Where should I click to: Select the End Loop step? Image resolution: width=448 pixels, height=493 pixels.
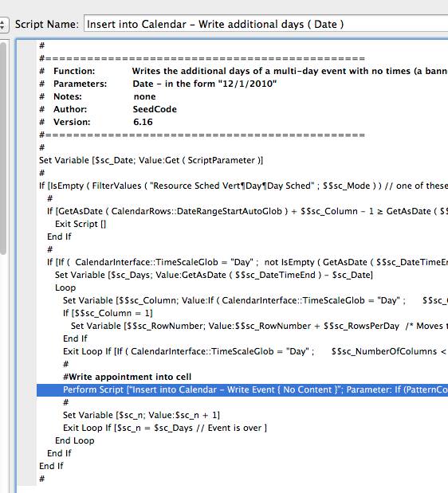click(75, 440)
